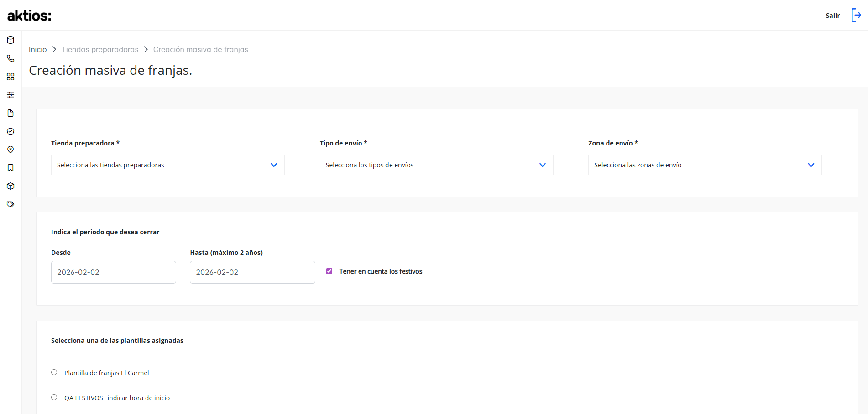The image size is (868, 414).
Task: Expand the Zona de envío dropdown
Action: (x=705, y=165)
